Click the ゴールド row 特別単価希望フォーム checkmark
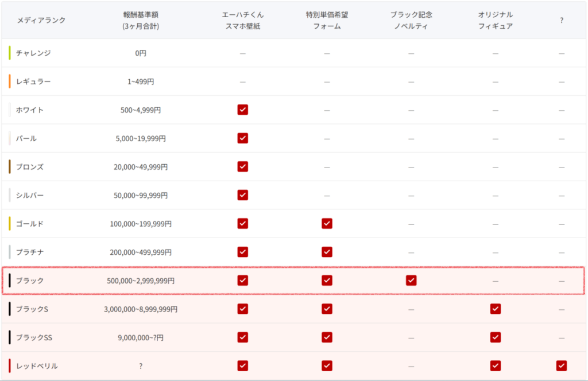 coord(327,224)
